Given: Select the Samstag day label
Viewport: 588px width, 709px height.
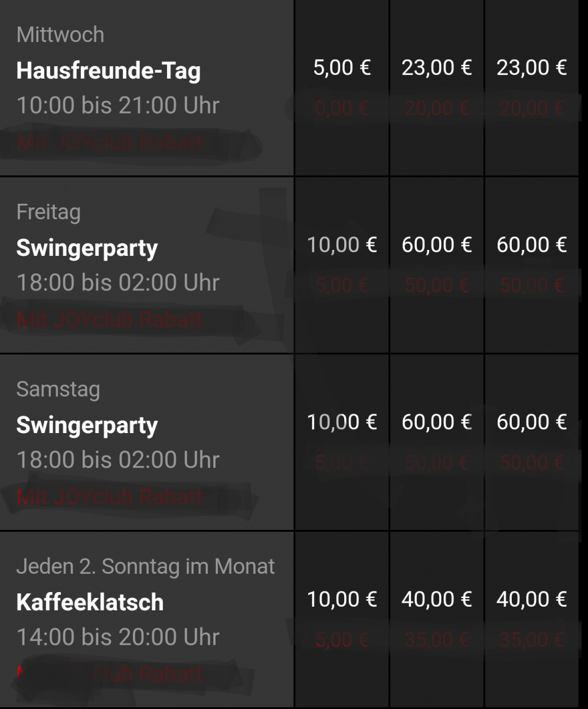Looking at the screenshot, I should tap(58, 389).
